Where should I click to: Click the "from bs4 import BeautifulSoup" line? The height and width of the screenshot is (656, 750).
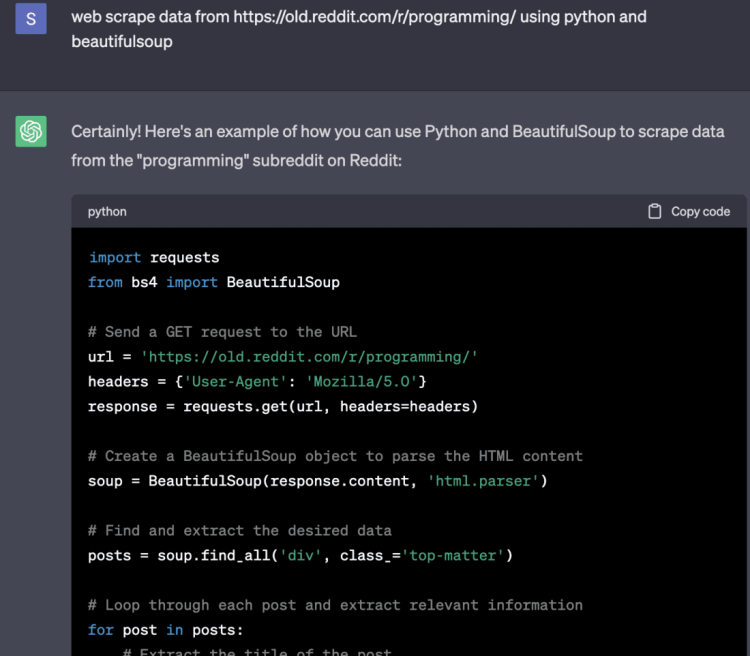point(214,282)
